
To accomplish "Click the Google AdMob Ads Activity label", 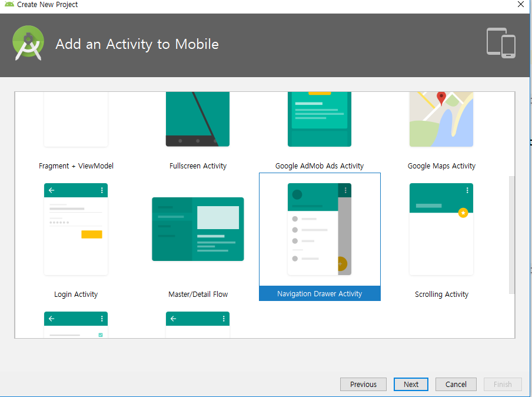I will 320,166.
